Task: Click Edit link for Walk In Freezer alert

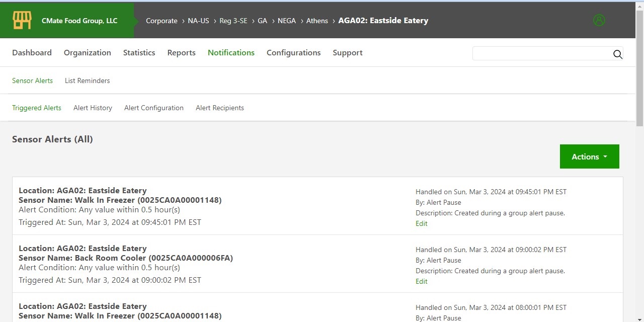Action: tap(421, 224)
